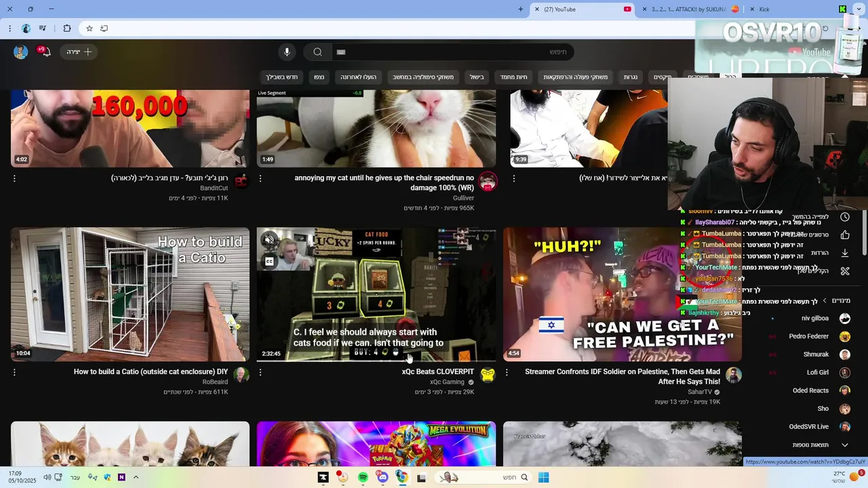Image resolution: width=868 pixels, height=488 pixels.
Task: Open Spotify from the taskbar
Action: 363,477
